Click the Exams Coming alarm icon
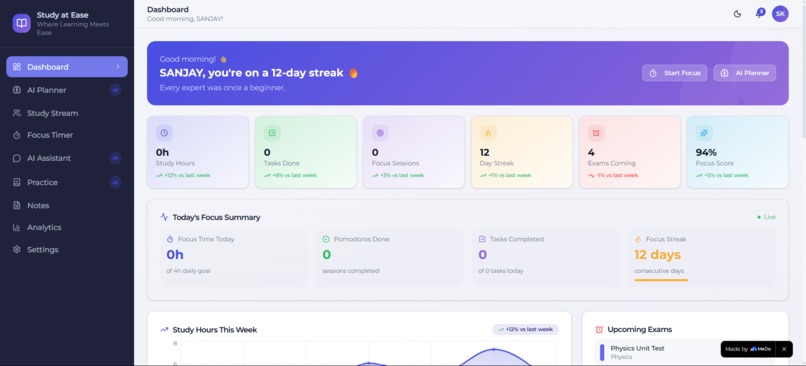This screenshot has width=806, height=366. pos(596,133)
